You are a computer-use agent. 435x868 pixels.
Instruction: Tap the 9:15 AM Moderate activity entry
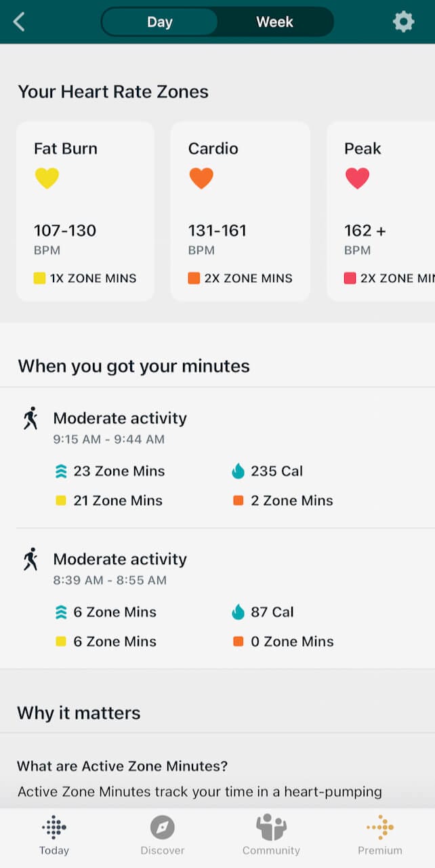click(120, 418)
